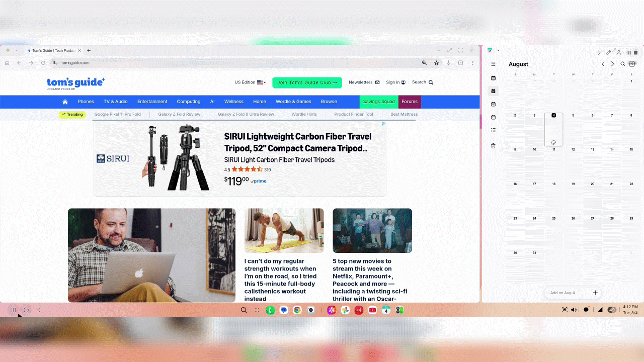Open the calisthenics workout article thumbnail
The image size is (644, 362).
tap(284, 231)
